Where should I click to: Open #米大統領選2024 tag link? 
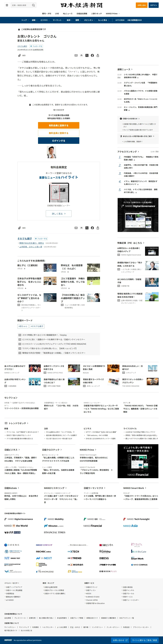pyautogui.click(x=134, y=20)
